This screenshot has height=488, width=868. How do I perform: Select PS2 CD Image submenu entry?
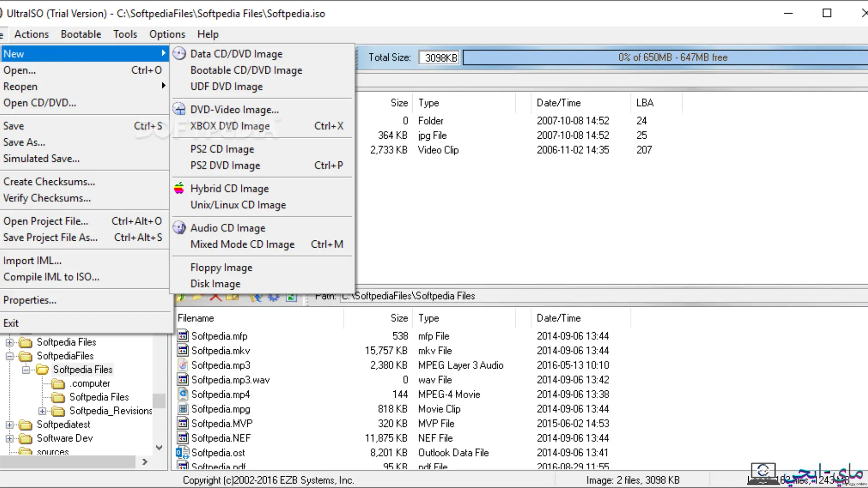[262, 149]
